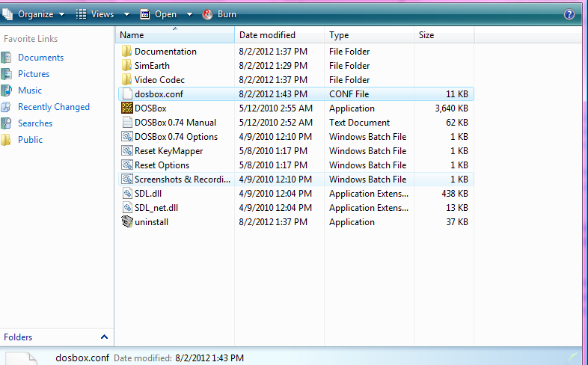Go to Documents in Favorite Links

click(41, 58)
